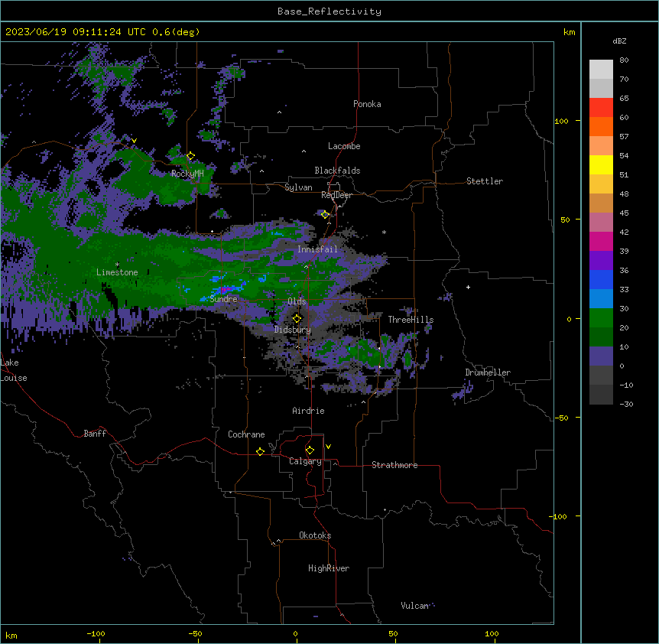Pick the bright green 20-30 dBZ legend swatch
Screen dimensions: 659x644
point(601,318)
